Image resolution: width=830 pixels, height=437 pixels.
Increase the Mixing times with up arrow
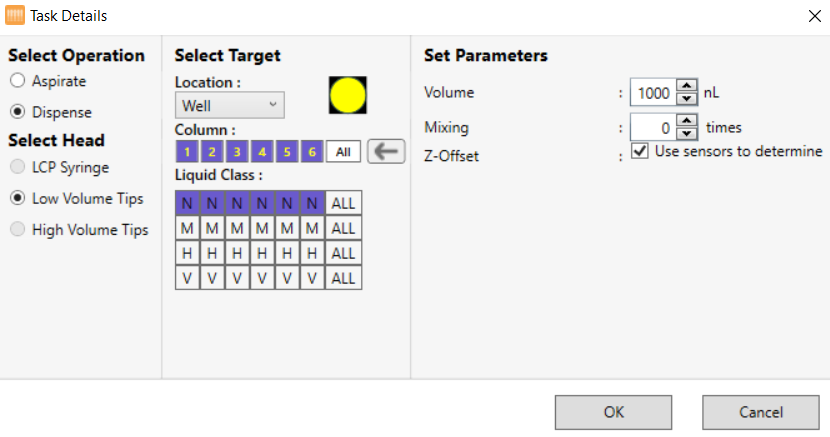[x=686, y=121]
